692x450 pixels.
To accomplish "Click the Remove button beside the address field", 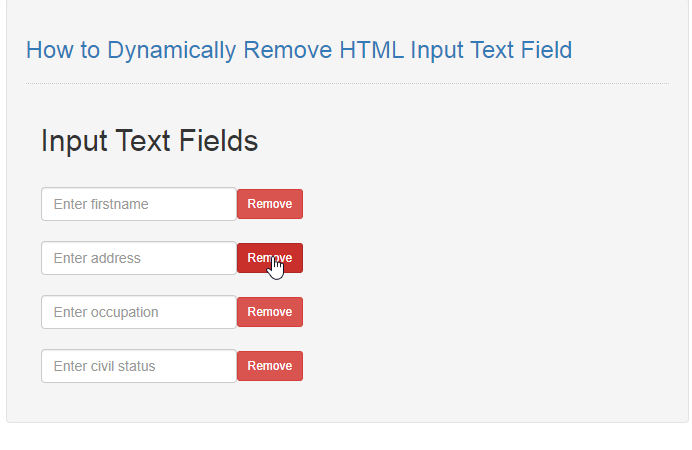I will coord(270,258).
